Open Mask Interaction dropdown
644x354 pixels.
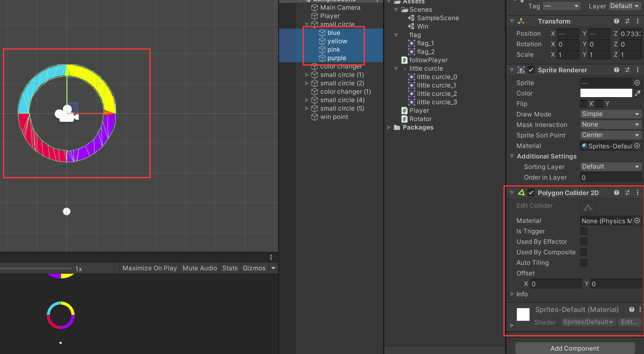pyautogui.click(x=611, y=124)
